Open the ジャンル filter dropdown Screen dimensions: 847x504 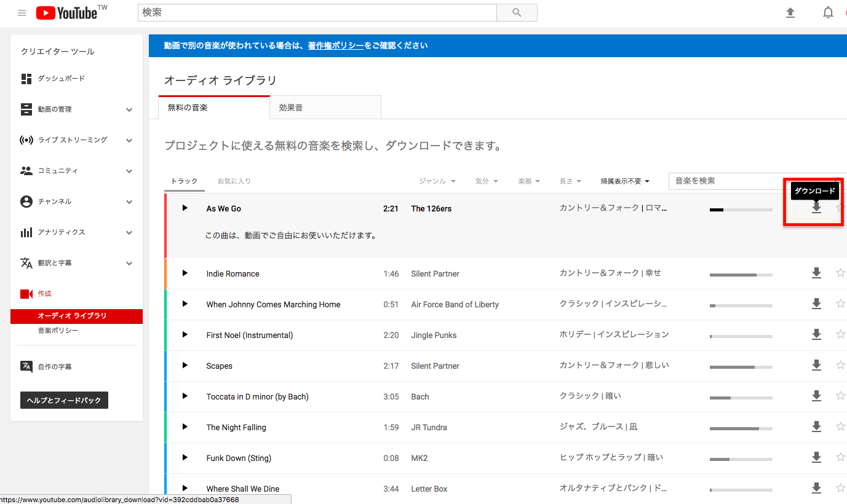coord(437,181)
